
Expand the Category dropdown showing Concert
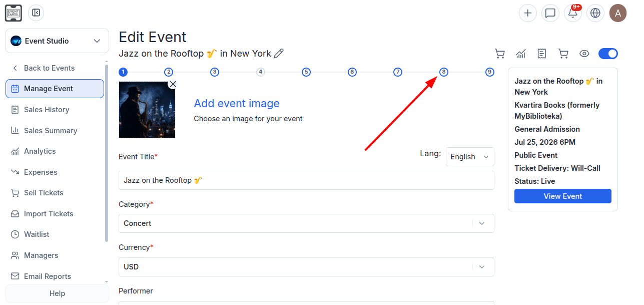point(306,223)
